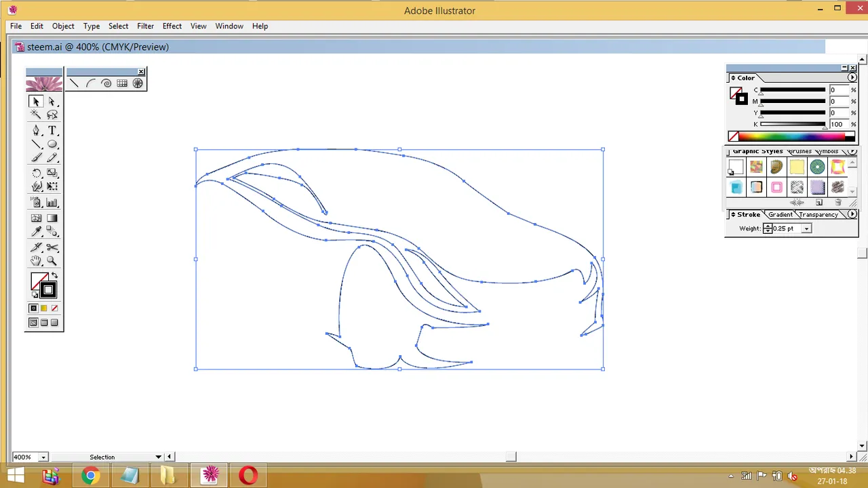
Task: Open the Stroke palette flyout menu
Action: [852, 214]
